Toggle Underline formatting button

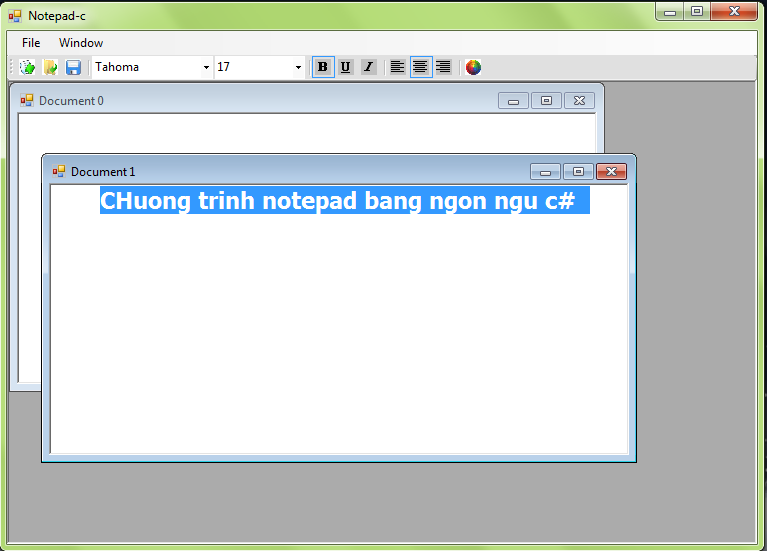pos(345,67)
